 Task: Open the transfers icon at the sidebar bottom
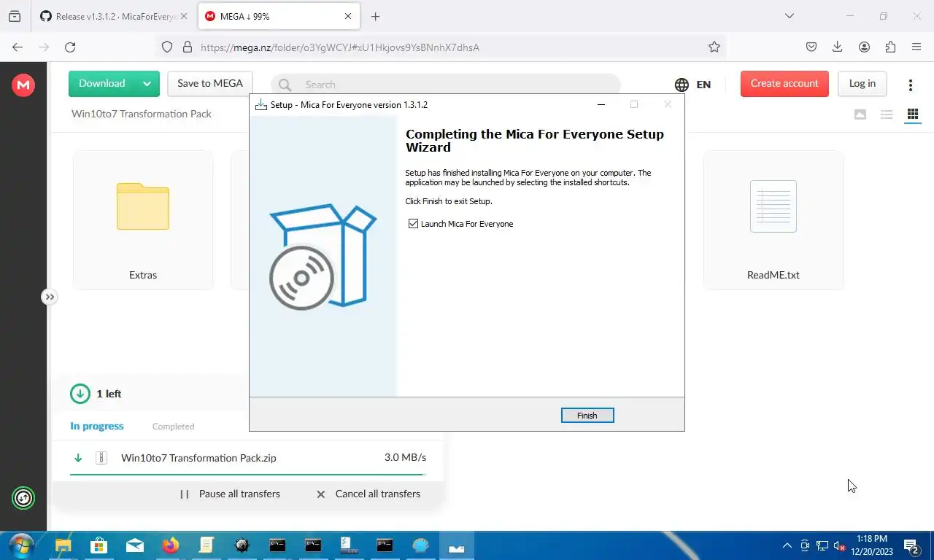(23, 498)
